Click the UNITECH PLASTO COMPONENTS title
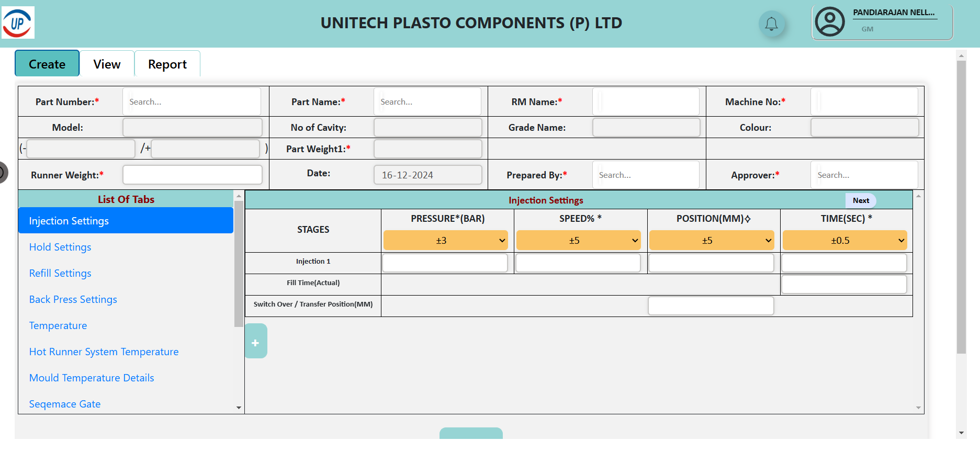The image size is (980, 452). [471, 23]
